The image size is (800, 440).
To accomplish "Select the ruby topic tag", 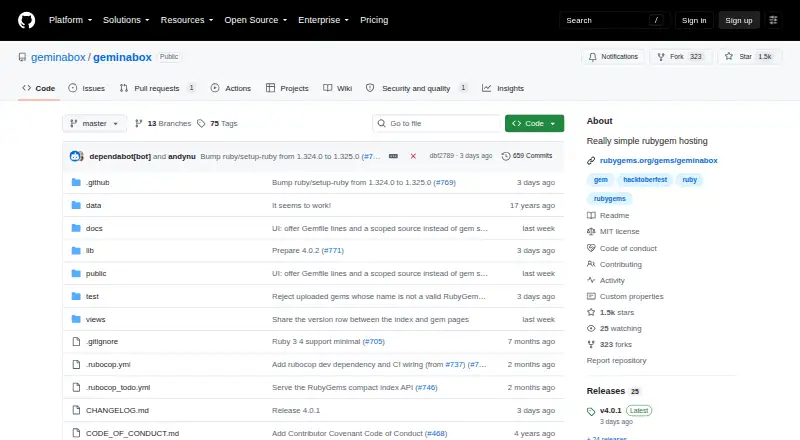I will point(689,180).
